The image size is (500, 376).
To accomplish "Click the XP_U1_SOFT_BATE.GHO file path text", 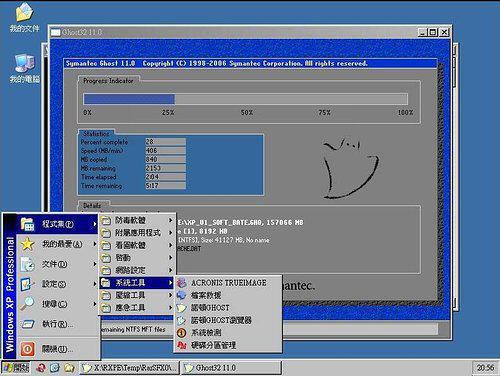I will click(241, 222).
